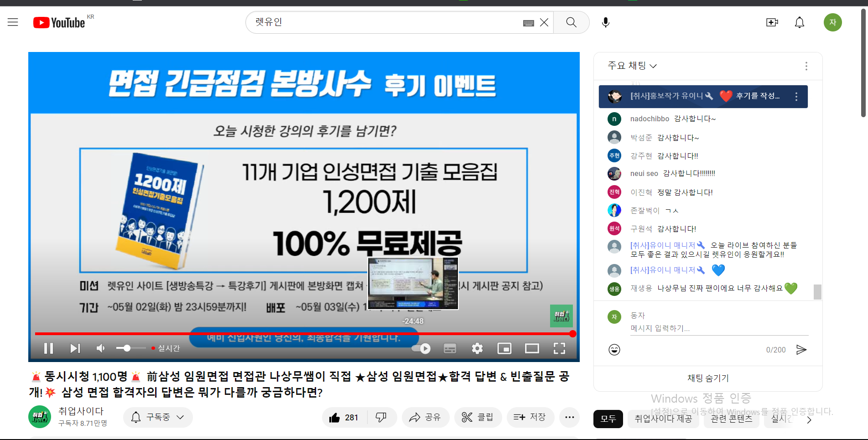Click the chat list scrollbar thumb
Screen dimensions: 868x440
pos(817,292)
